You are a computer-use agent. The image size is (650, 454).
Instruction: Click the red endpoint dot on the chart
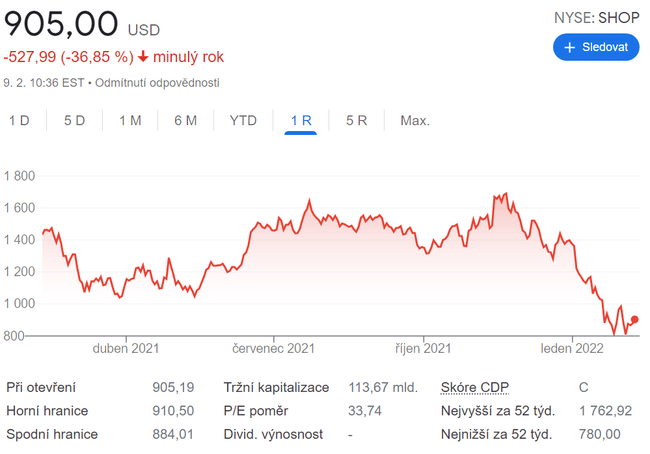point(635,320)
